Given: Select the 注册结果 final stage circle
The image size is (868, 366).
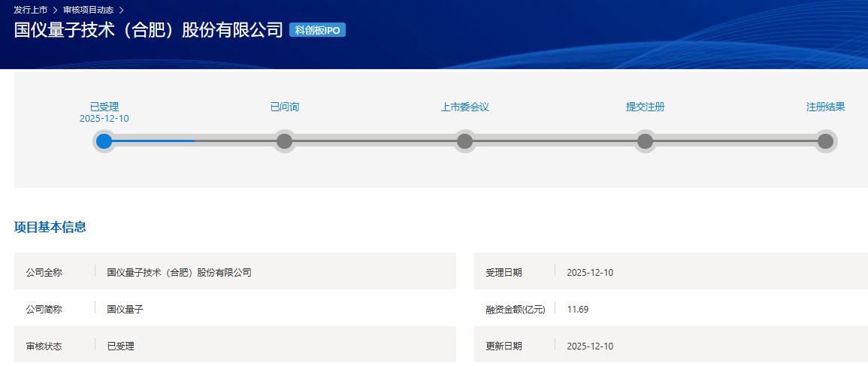Looking at the screenshot, I should (825, 141).
